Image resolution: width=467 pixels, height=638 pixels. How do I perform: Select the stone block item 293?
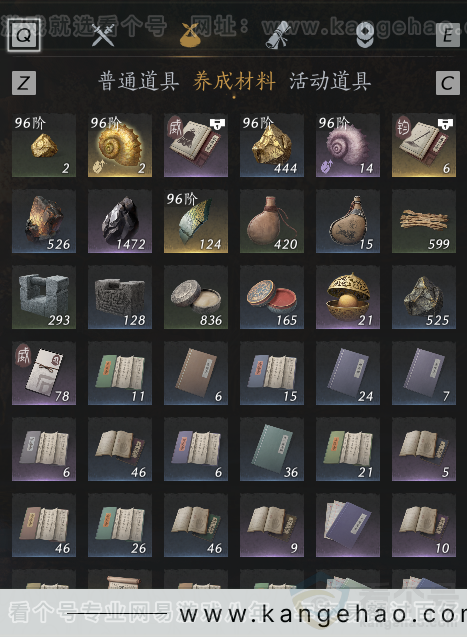point(44,297)
